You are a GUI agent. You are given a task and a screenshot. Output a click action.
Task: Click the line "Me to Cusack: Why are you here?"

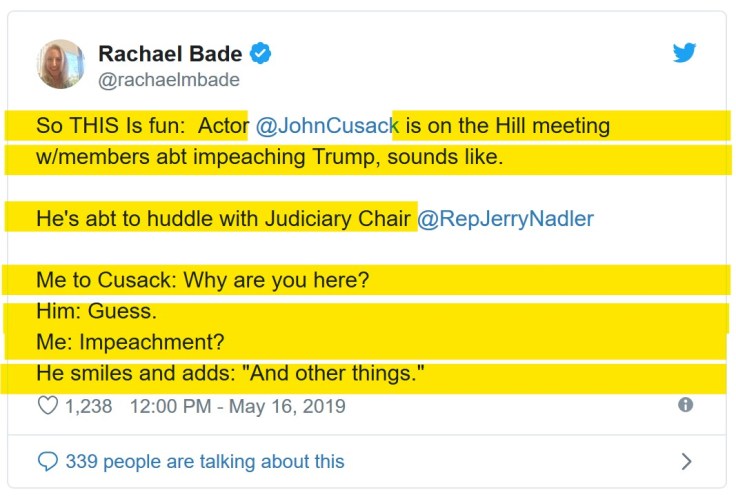[203, 280]
